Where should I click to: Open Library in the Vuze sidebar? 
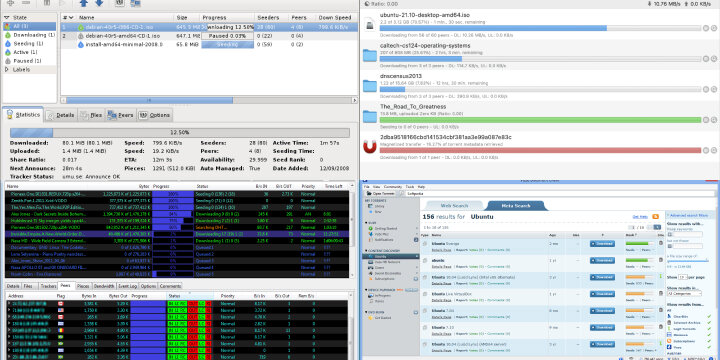pos(379,206)
